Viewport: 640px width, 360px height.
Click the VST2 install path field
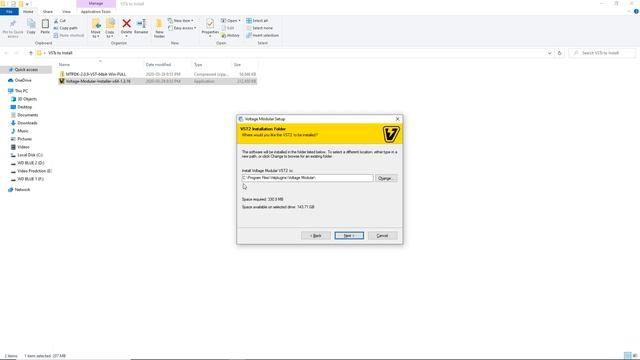coord(307,178)
